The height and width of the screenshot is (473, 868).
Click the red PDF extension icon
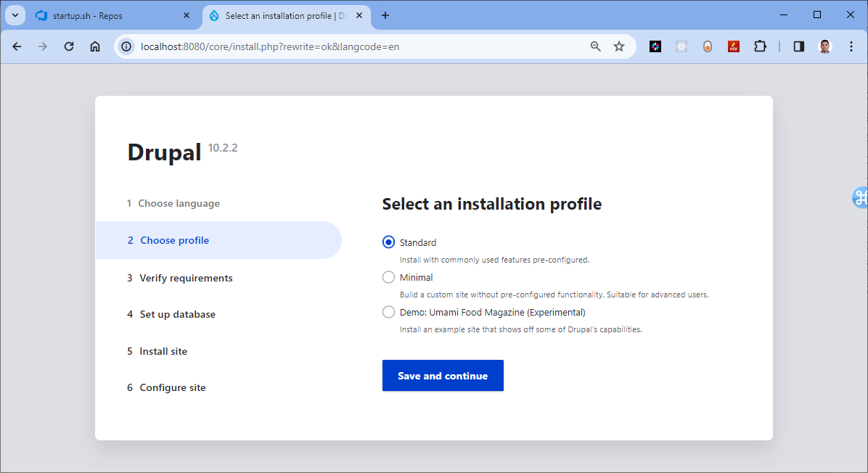734,46
